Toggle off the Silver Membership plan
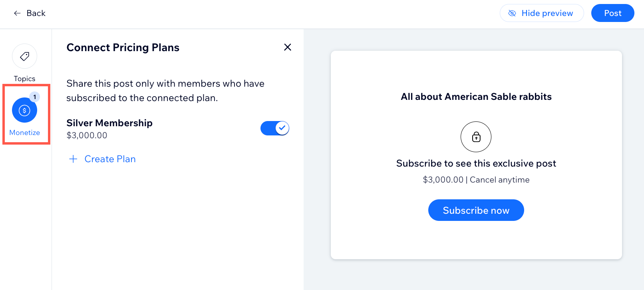The height and width of the screenshot is (290, 644). coord(275,128)
